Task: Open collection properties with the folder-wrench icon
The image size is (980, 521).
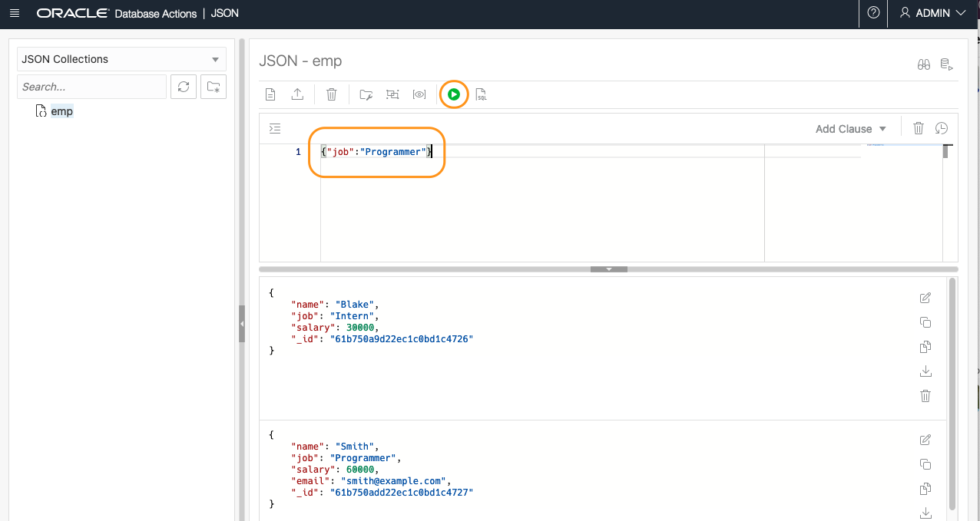Action: (x=366, y=94)
